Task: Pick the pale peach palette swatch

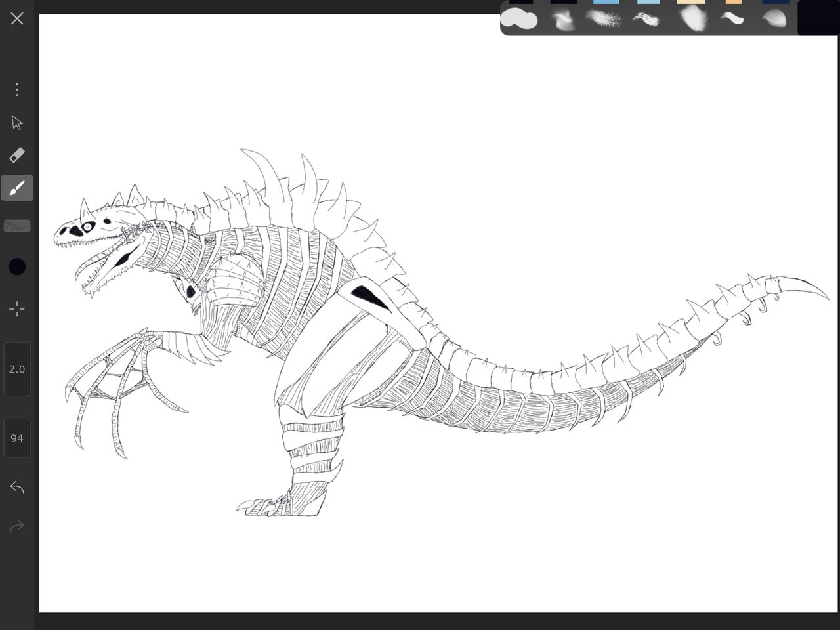Action: coord(691,2)
